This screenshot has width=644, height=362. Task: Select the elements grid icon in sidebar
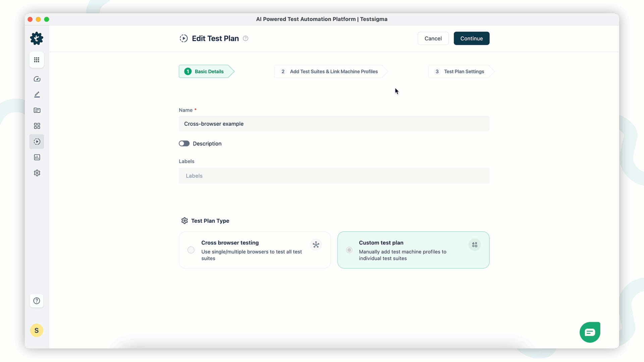[x=37, y=126]
